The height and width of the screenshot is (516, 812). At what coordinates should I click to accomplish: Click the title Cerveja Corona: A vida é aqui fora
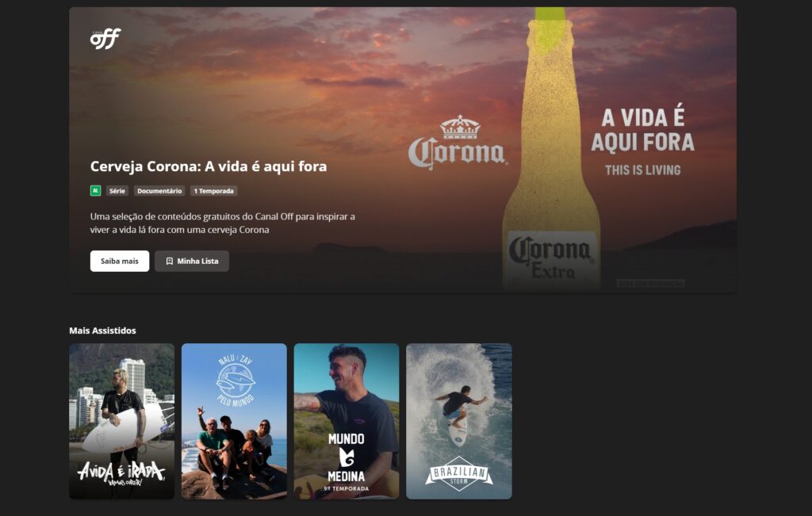click(209, 166)
